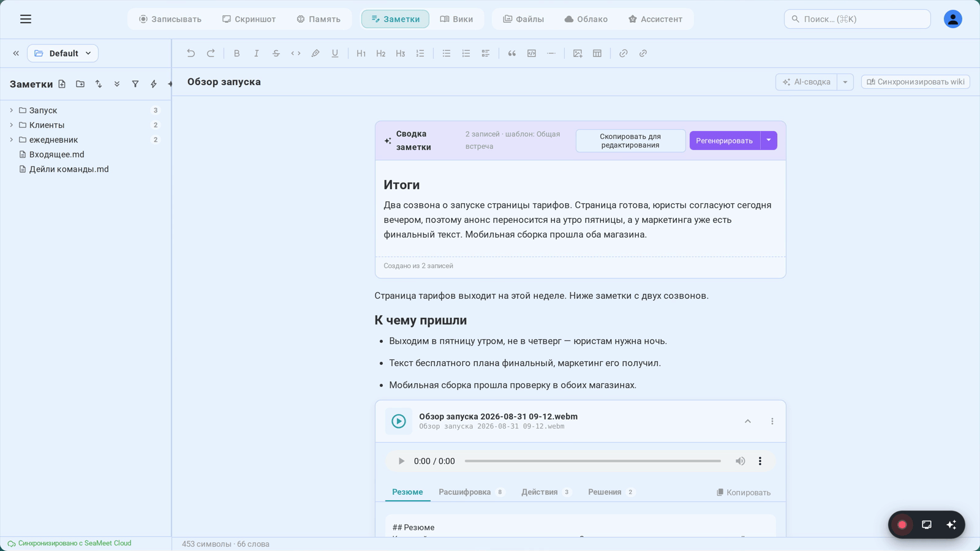Click the Регенерировать button
This screenshot has height=551, width=980.
tap(725, 140)
